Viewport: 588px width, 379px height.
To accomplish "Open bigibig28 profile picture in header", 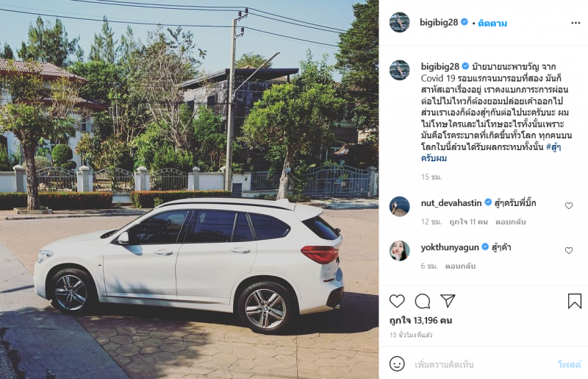I will point(399,22).
